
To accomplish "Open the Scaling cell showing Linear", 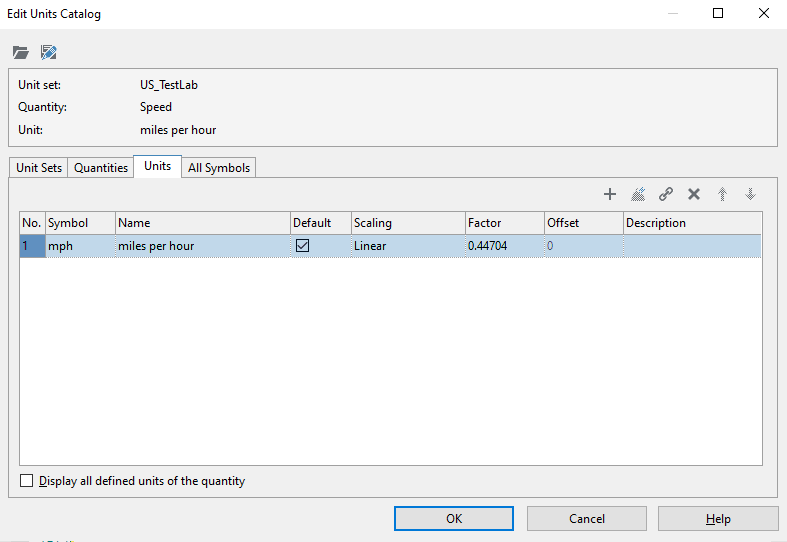I will [x=406, y=246].
